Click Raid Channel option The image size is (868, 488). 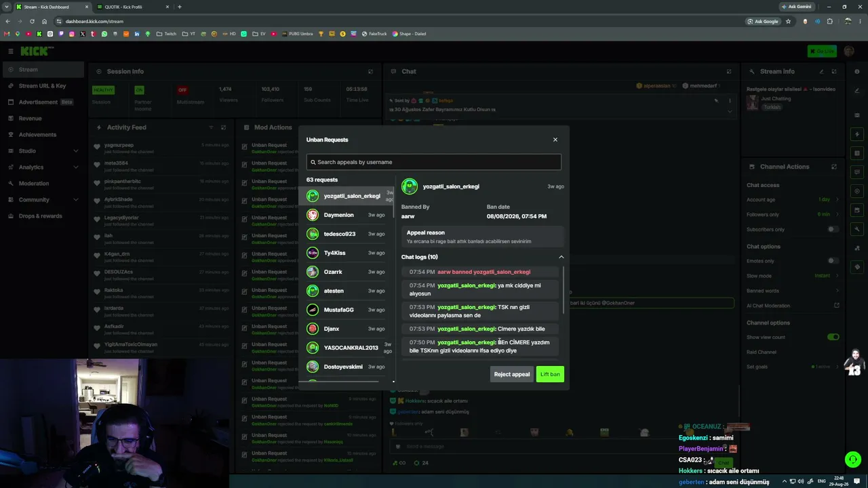click(x=762, y=352)
